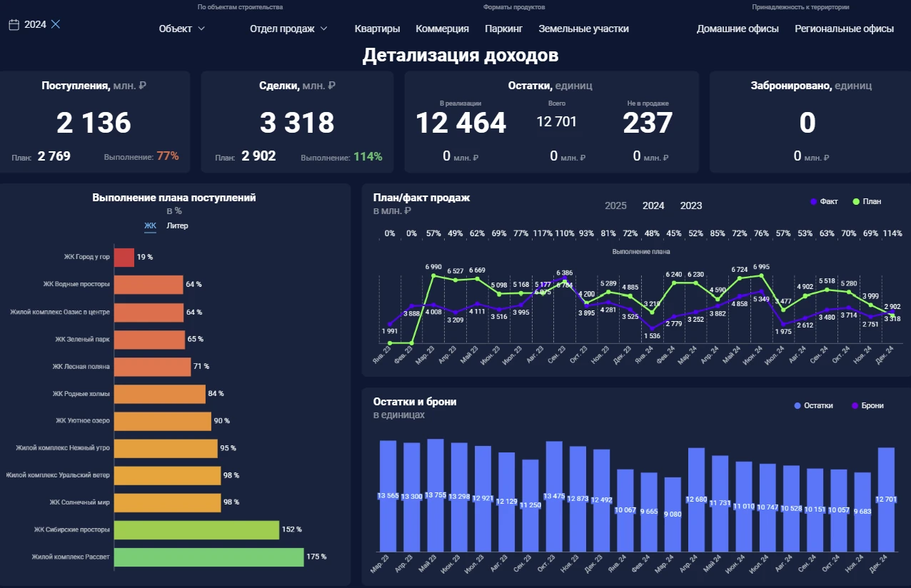
Task: Click Жилой комплекс Уральский ветер bar
Action: click(168, 475)
